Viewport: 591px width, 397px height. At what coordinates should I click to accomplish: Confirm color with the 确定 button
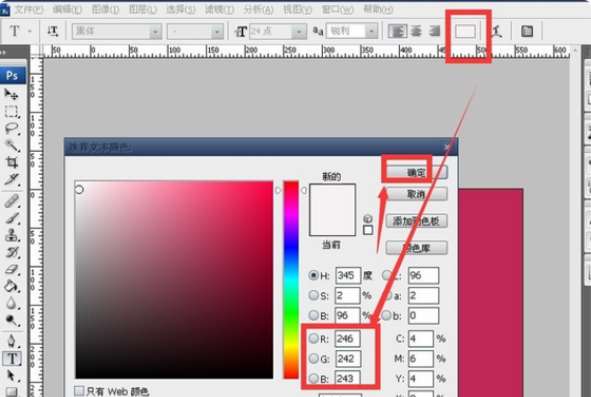click(x=416, y=172)
